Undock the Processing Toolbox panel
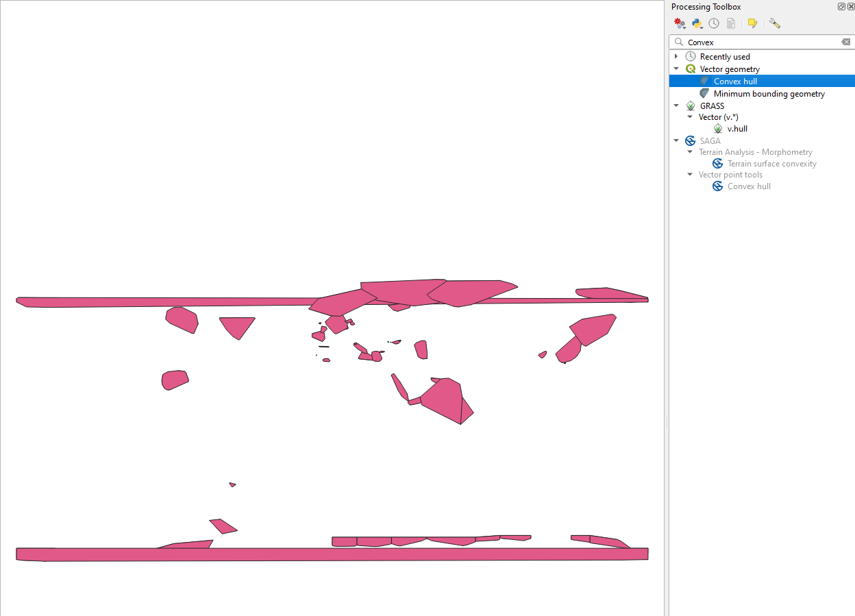Viewport: 855px width, 616px height. [841, 6]
